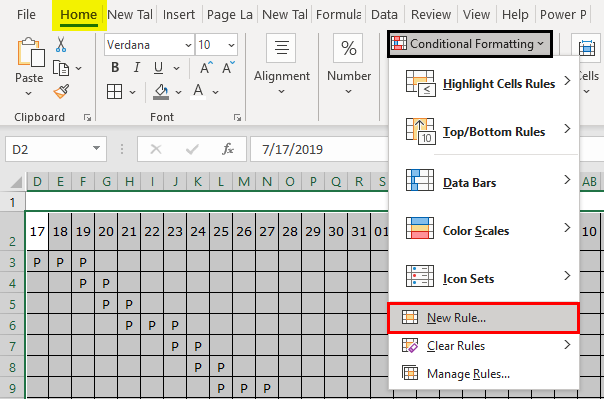The image size is (604, 399).
Task: Open Highlight Cells Rules submenu
Action: pyautogui.click(x=484, y=84)
